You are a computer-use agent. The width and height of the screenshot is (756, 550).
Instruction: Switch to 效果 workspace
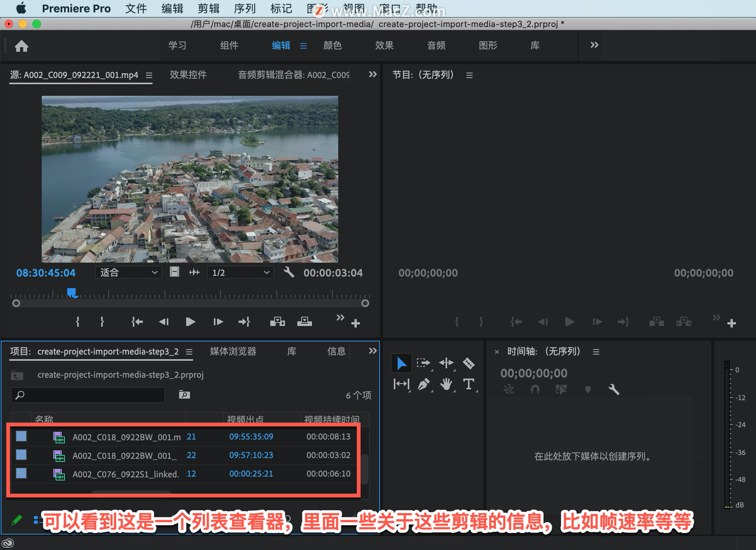(384, 45)
